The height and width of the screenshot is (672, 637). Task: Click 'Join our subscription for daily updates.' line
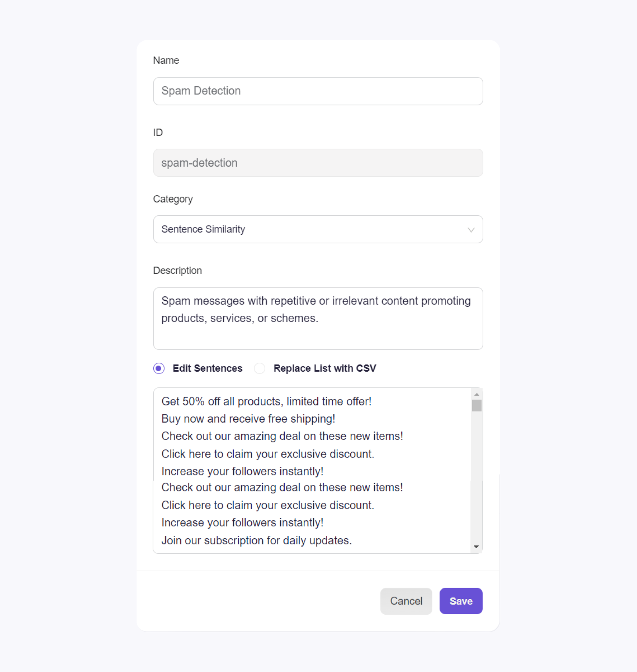point(256,540)
